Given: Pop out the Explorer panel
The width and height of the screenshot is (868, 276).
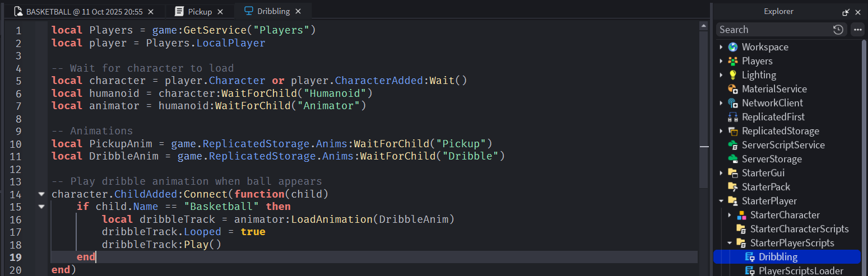Looking at the screenshot, I should point(846,12).
